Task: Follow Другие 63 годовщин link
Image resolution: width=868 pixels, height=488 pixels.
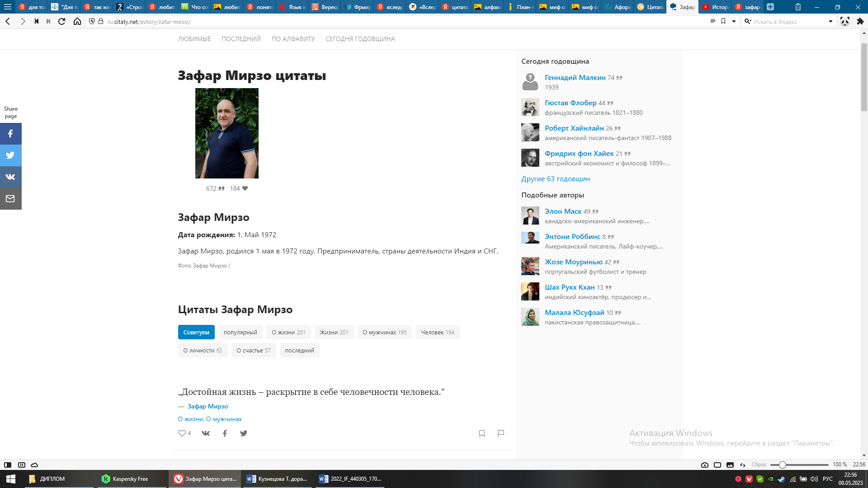Action: (x=555, y=179)
